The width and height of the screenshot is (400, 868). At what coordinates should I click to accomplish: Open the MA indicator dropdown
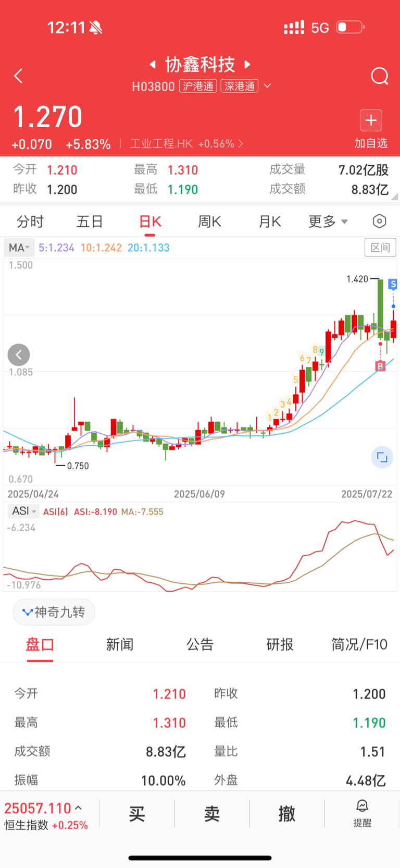19,248
